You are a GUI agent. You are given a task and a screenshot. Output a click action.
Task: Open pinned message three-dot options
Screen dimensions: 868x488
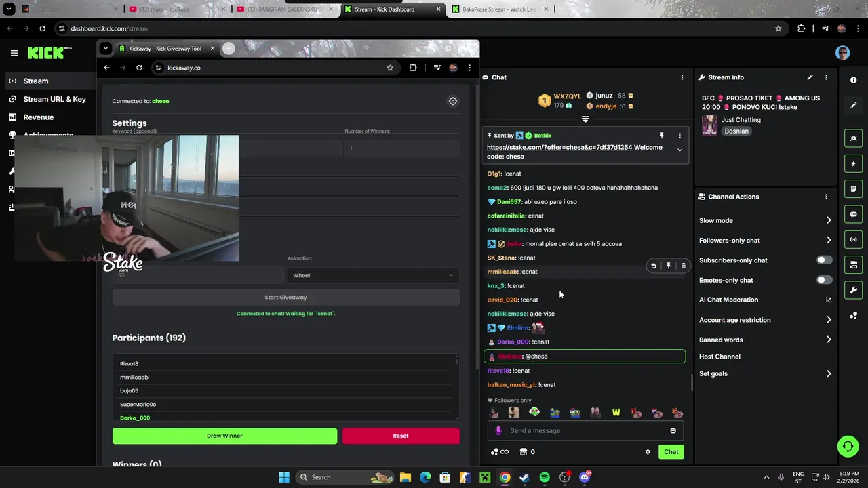pos(679,136)
